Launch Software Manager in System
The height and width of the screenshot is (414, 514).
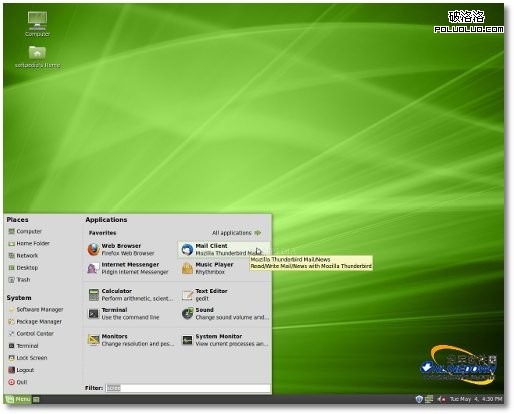click(x=36, y=310)
